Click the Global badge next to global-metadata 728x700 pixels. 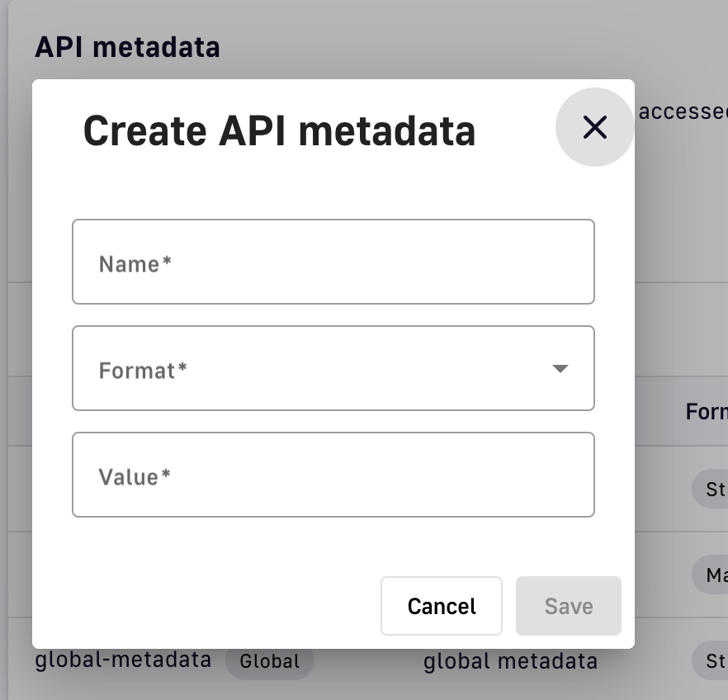click(x=270, y=661)
